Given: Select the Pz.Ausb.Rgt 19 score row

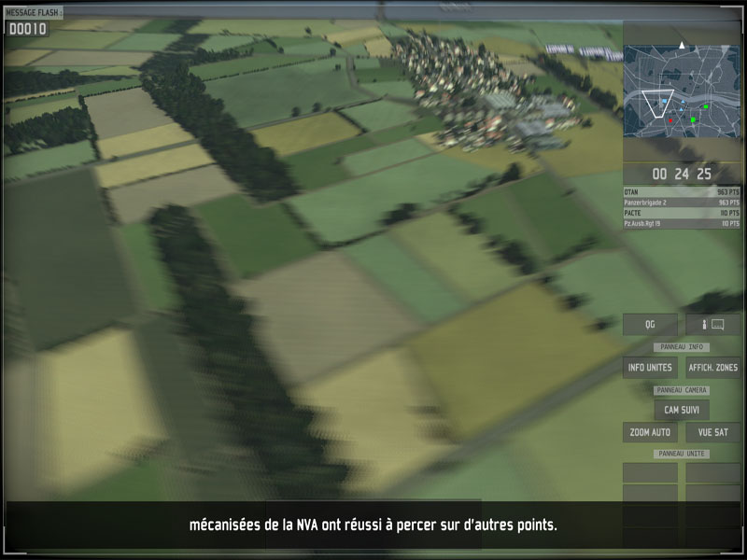Looking at the screenshot, I should (682, 223).
